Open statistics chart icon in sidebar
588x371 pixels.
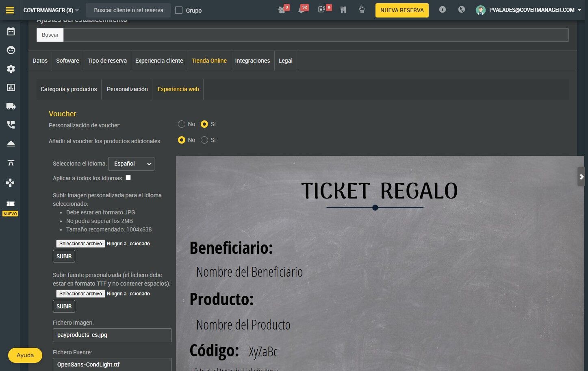point(11,87)
